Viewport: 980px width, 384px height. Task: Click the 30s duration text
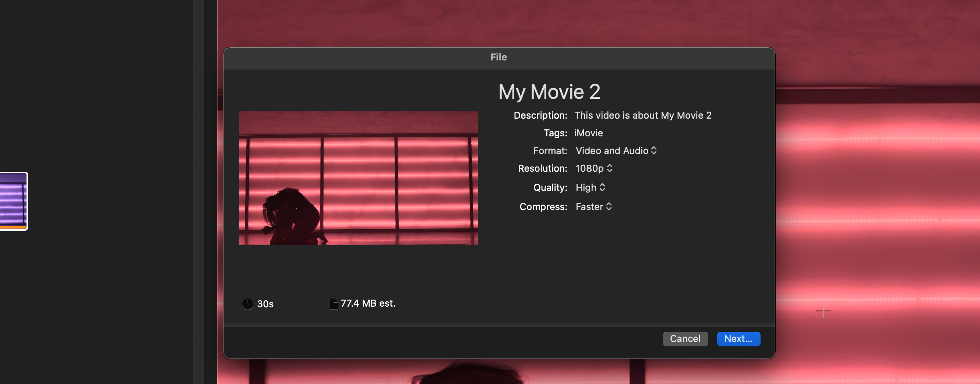265,304
